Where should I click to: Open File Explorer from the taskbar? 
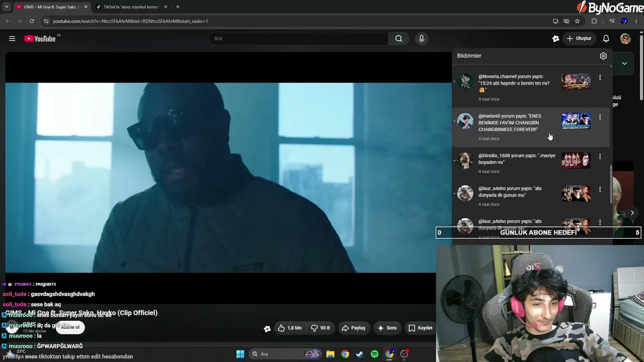330,354
